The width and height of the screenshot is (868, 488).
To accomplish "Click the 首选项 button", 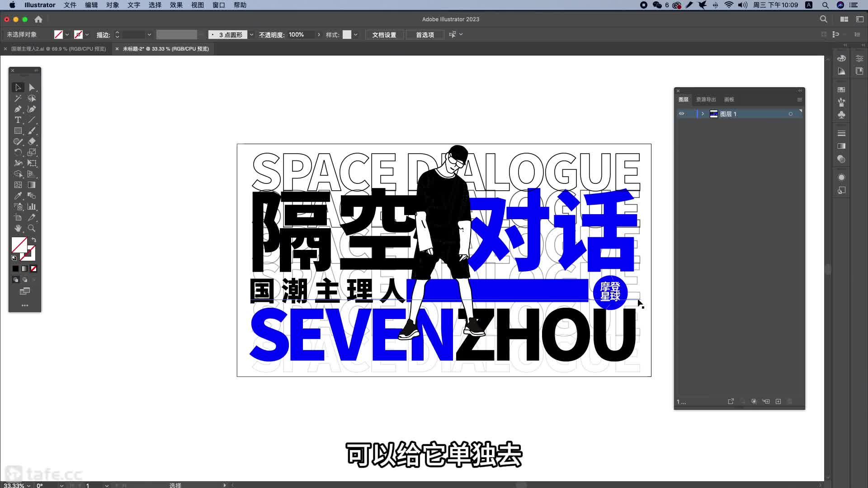I will 425,35.
